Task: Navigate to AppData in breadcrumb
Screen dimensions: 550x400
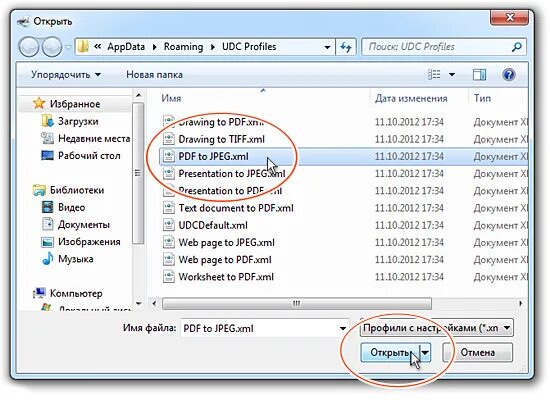Action: click(126, 47)
